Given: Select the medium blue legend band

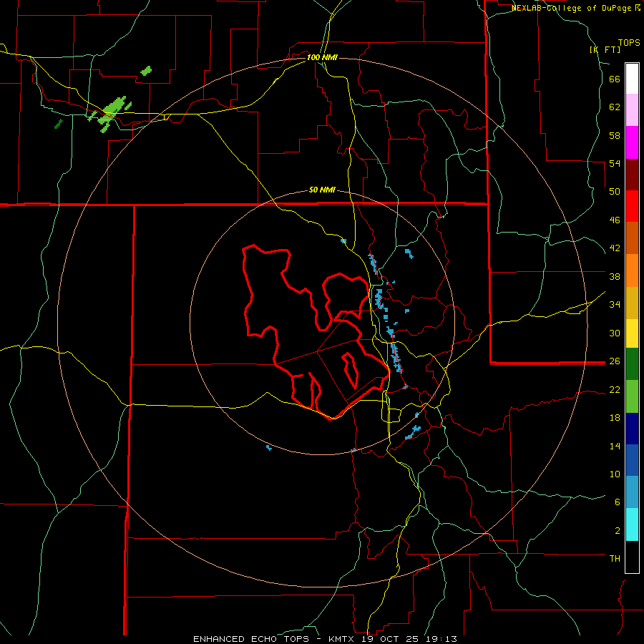Looking at the screenshot, I should [x=632, y=460].
